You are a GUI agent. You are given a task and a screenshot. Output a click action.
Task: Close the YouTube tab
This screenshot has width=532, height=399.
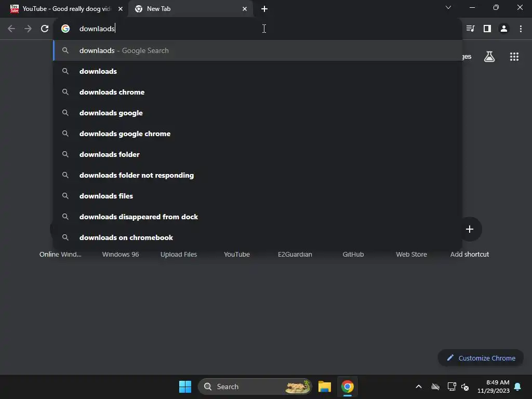tap(121, 9)
